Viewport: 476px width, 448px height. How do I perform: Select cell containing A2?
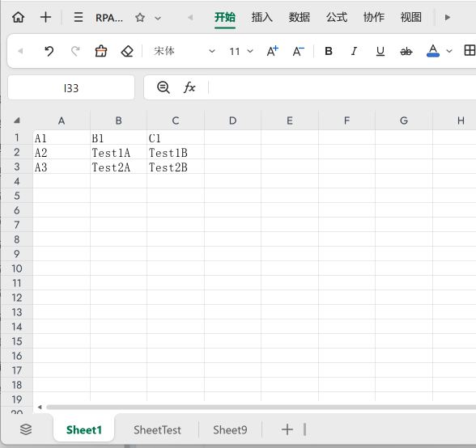(x=62, y=152)
